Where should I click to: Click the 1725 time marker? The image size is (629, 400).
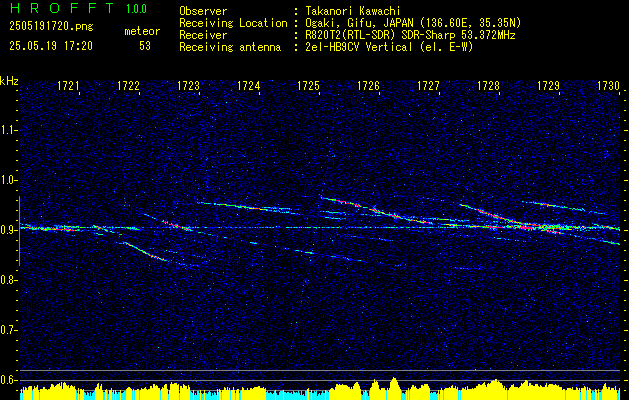(x=308, y=86)
